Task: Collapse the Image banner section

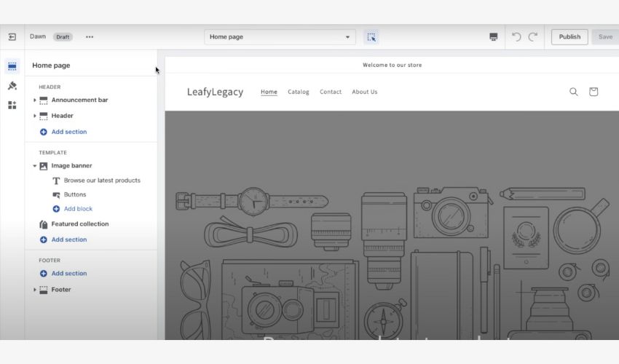Action: pos(35,166)
